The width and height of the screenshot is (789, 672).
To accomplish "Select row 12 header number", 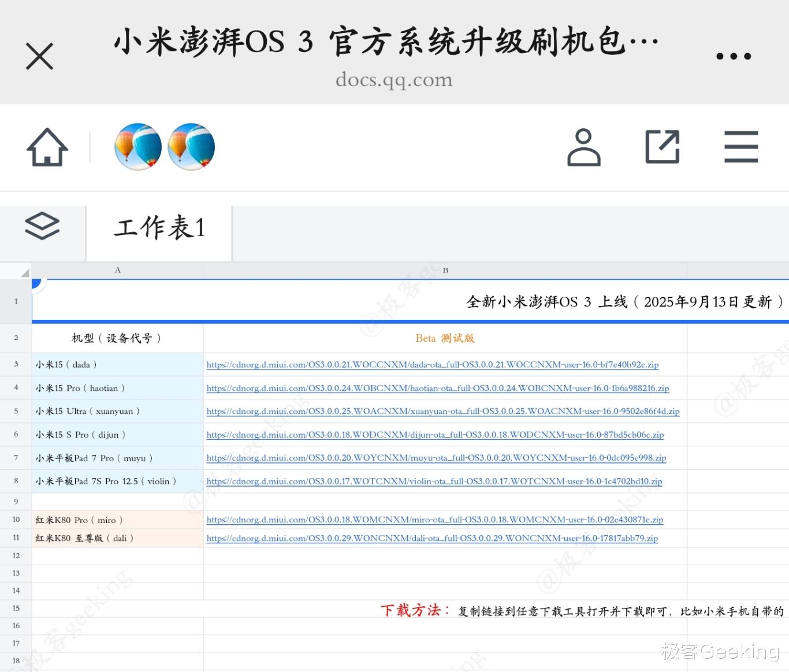I will tap(16, 555).
